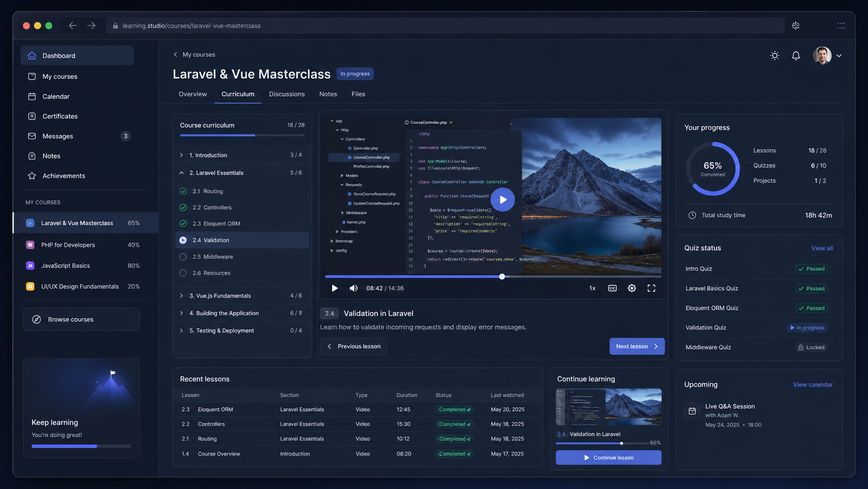Open Dashboard from the sidebar
Viewport: 868px width, 489px height.
(77, 56)
